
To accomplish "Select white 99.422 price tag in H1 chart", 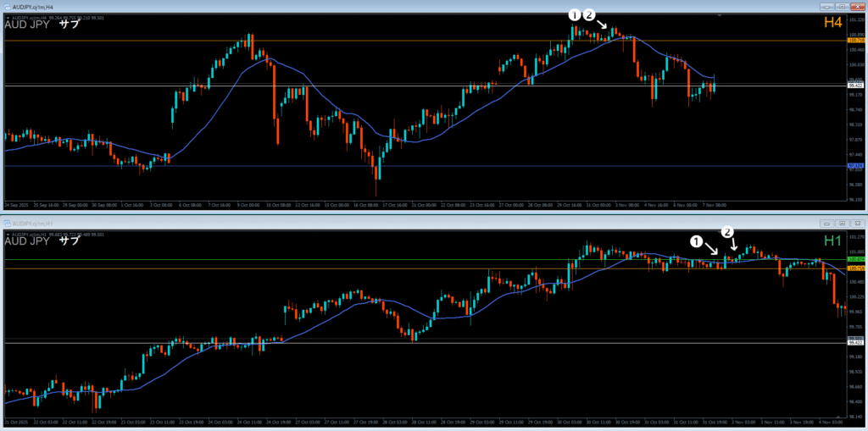I will (x=856, y=342).
